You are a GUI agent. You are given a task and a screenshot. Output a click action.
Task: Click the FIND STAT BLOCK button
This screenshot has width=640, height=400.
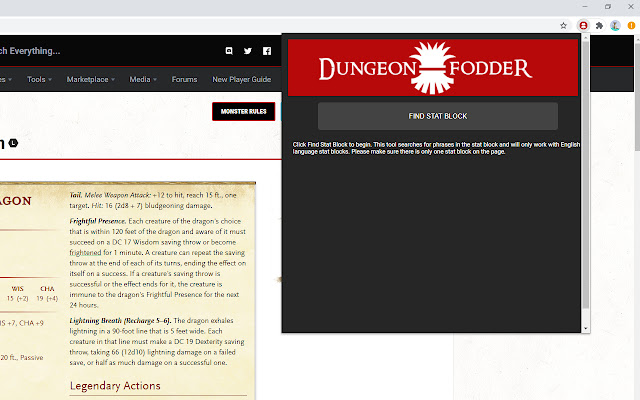[438, 116]
